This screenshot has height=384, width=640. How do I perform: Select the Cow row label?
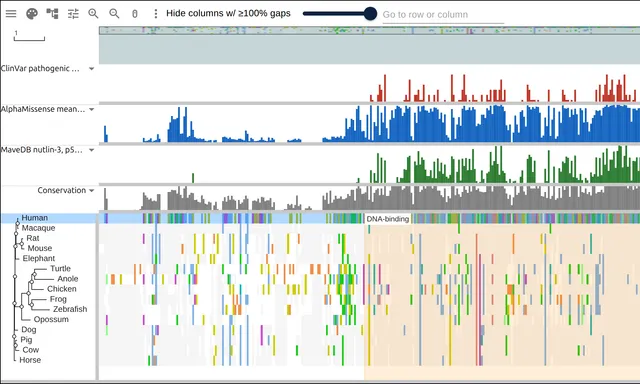pos(31,350)
